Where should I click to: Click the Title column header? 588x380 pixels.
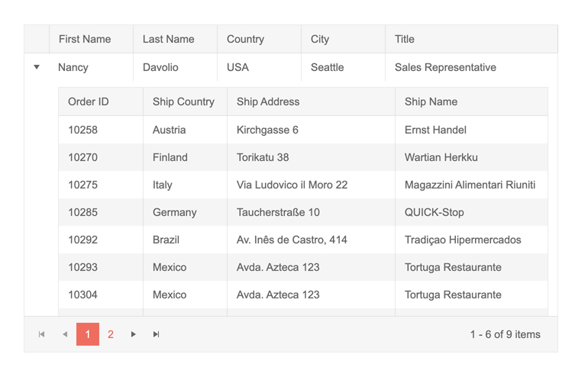pos(405,39)
